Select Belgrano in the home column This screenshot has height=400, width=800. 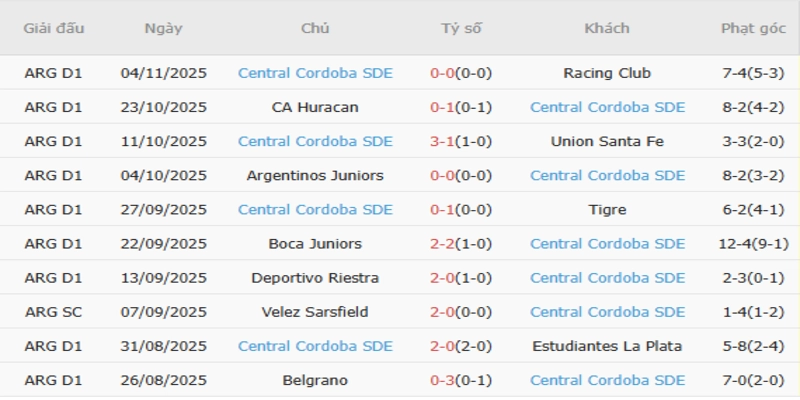coord(315,379)
